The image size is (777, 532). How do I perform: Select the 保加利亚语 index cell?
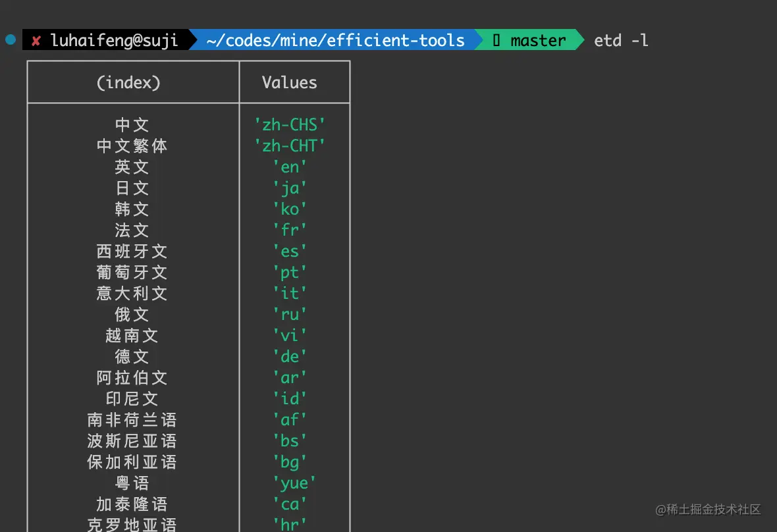(x=132, y=462)
